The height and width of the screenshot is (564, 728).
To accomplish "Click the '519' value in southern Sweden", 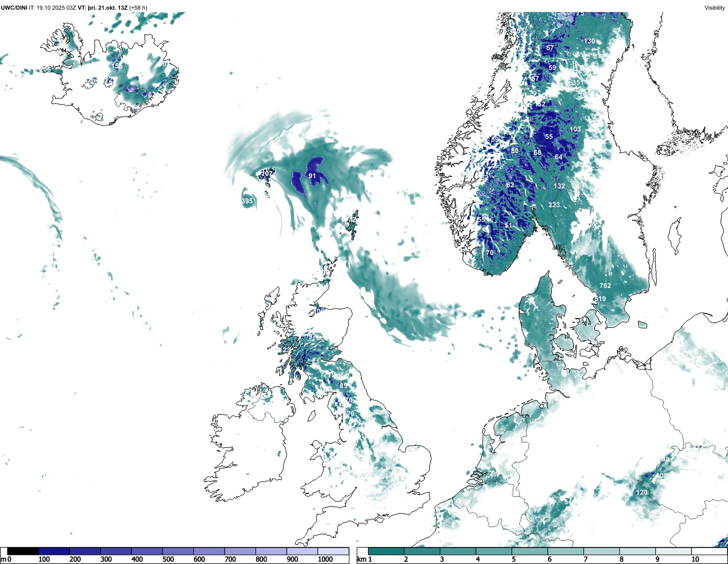I will coord(600,299).
